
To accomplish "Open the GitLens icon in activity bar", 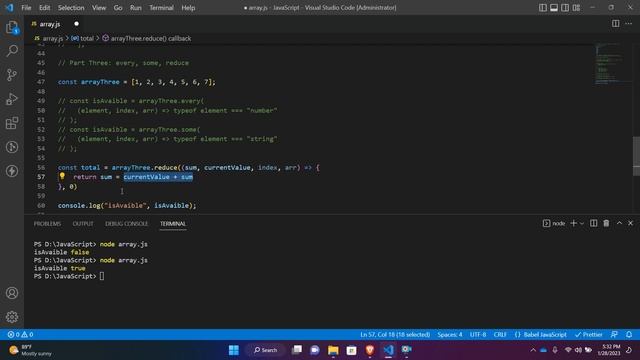I will click(x=12, y=147).
